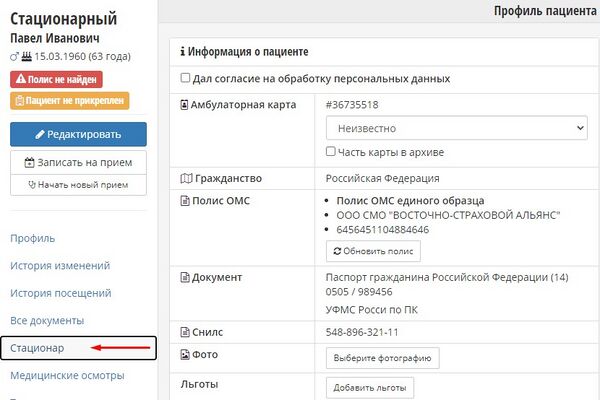Click Начать новый прием
Viewport: 600px width, 400px height.
tap(78, 185)
